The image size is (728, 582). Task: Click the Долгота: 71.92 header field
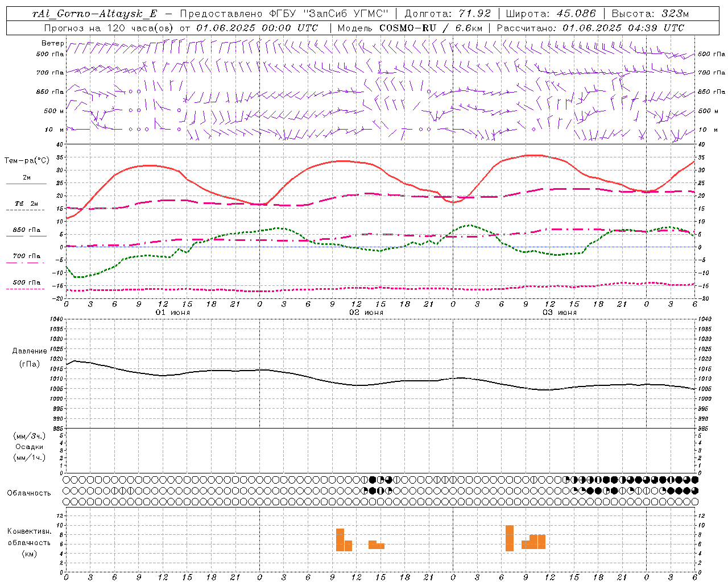pyautogui.click(x=447, y=14)
